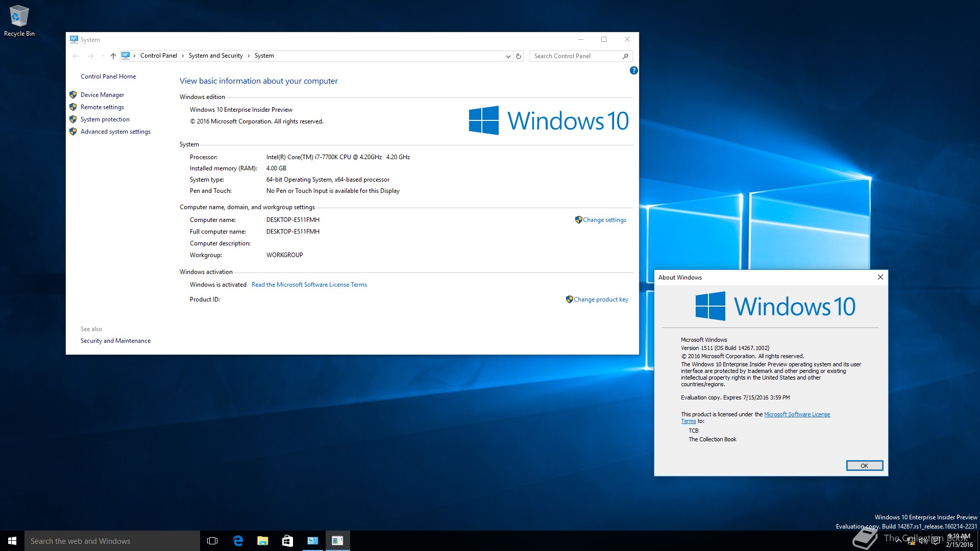Select Control Panel breadcrumb

pyautogui.click(x=159, y=56)
